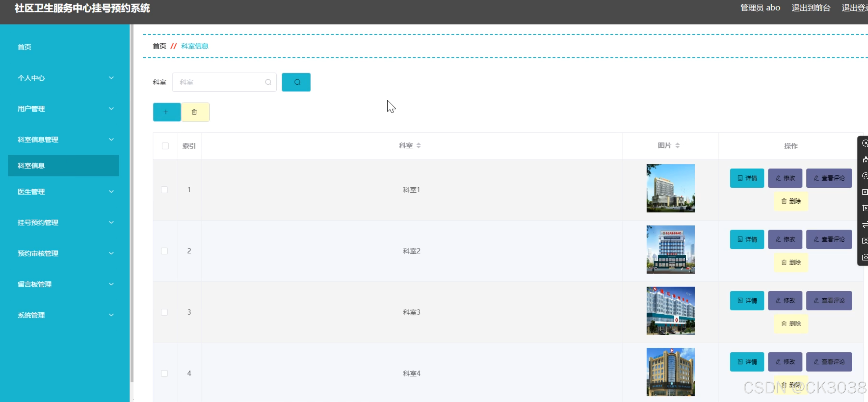This screenshot has width=868, height=402.
Task: Click the 科室2 building thumbnail image
Action: tap(670, 250)
